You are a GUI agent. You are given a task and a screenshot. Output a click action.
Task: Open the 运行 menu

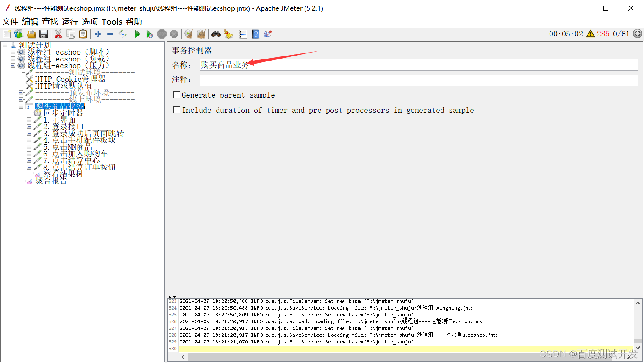(x=70, y=22)
